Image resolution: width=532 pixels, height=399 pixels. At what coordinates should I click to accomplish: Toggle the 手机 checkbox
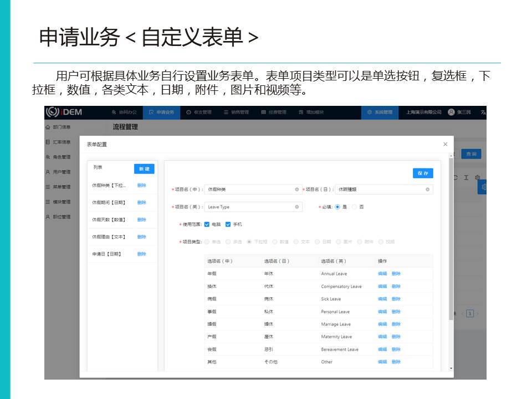[228, 224]
